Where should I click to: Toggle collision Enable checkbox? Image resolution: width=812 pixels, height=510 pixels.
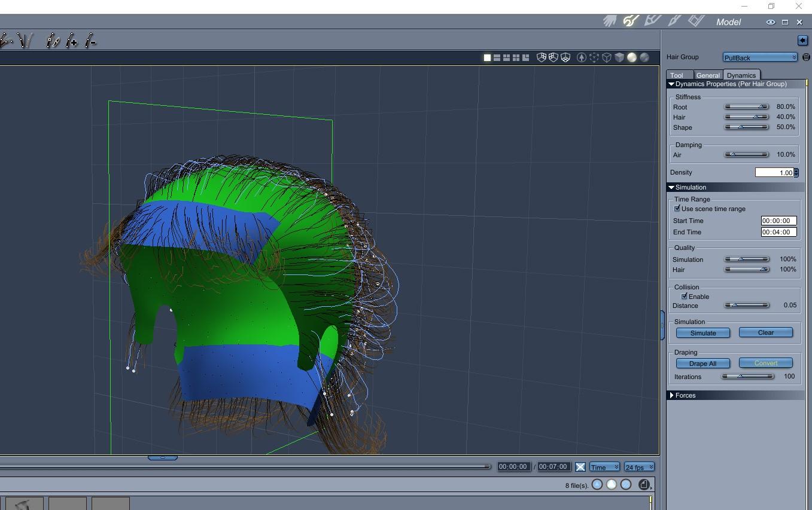pos(685,296)
